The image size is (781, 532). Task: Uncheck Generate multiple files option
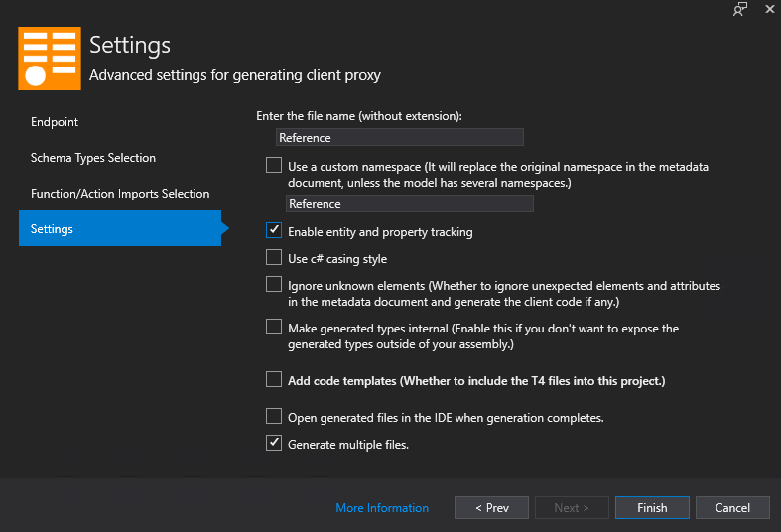(x=274, y=444)
